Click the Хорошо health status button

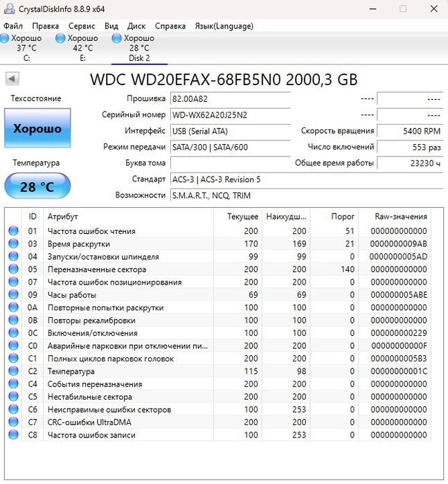(x=37, y=128)
